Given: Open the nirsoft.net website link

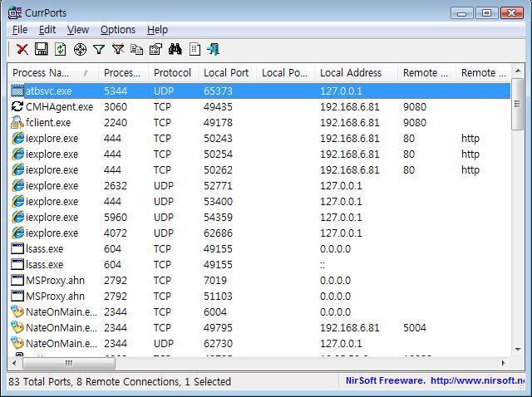Looking at the screenshot, I should [478, 380].
